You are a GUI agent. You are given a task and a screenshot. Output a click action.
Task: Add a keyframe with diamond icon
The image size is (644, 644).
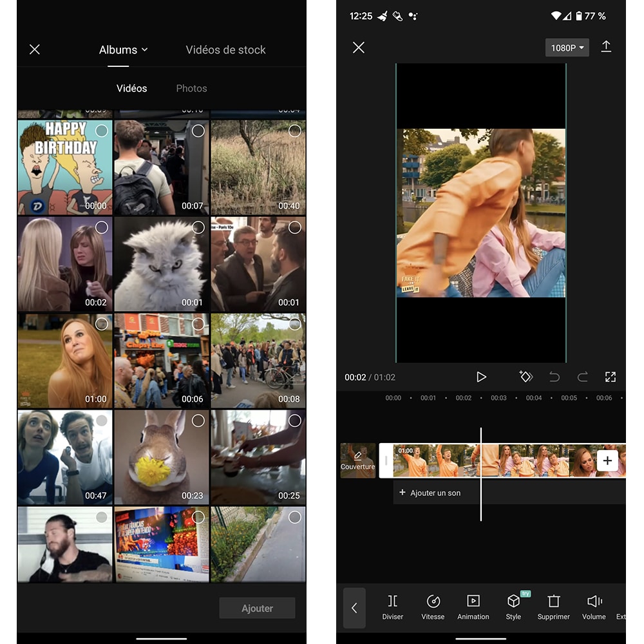(x=526, y=377)
